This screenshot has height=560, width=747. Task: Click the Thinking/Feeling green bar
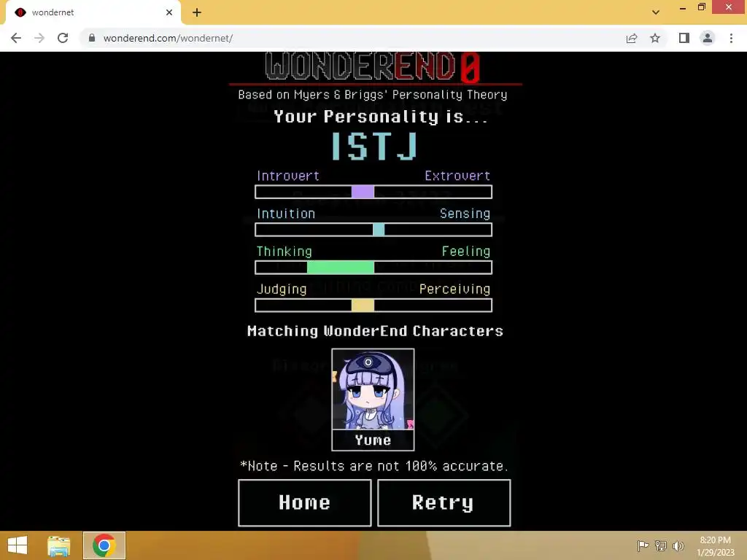(x=373, y=267)
